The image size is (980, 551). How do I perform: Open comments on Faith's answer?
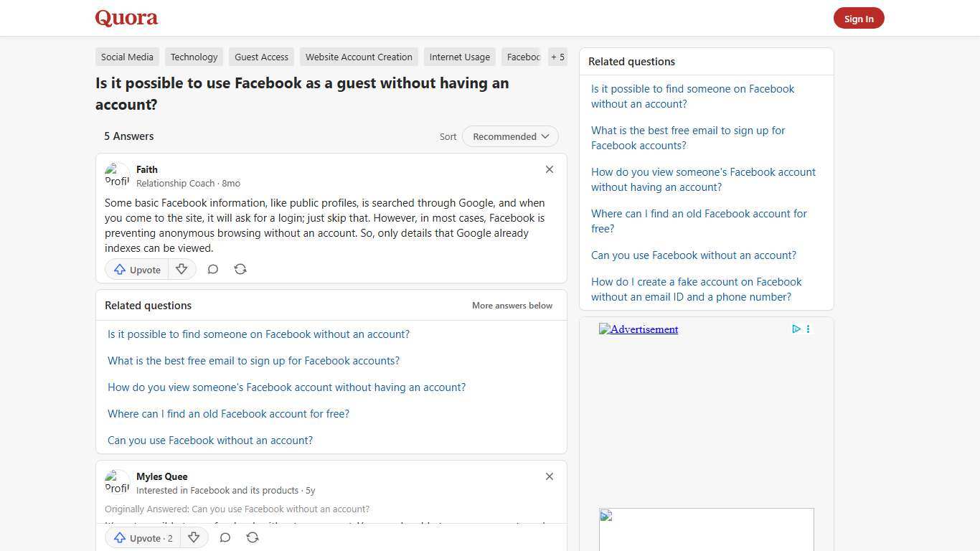[x=212, y=269]
